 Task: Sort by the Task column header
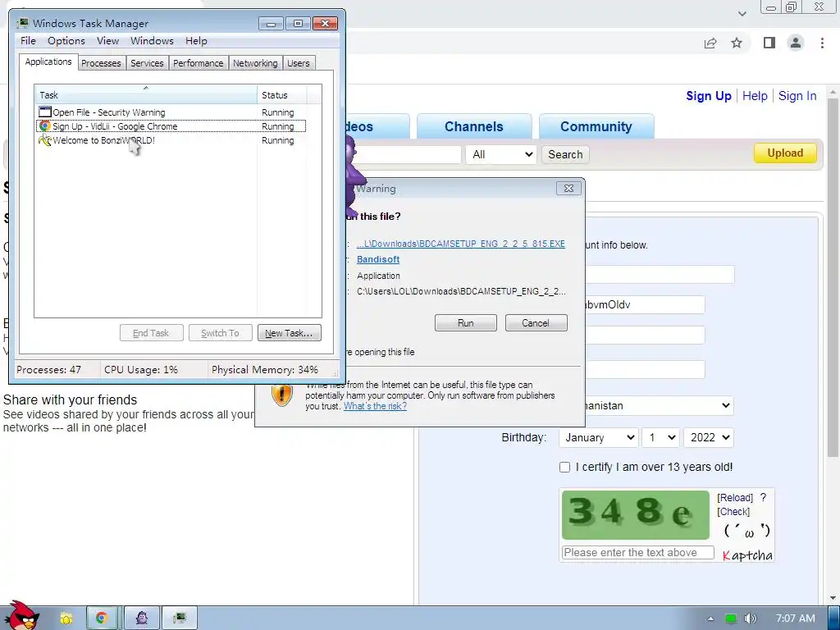point(146,95)
